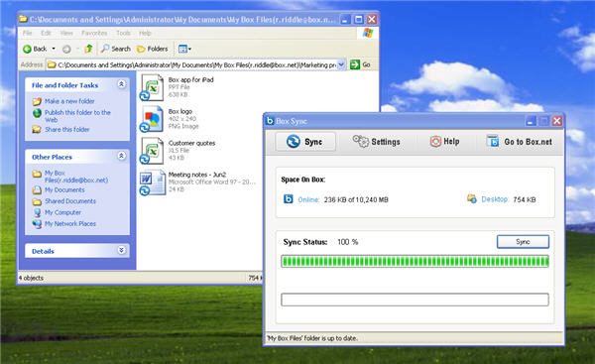The image size is (595, 364).
Task: Click the My Network Places icon in sidebar
Action: coord(37,224)
